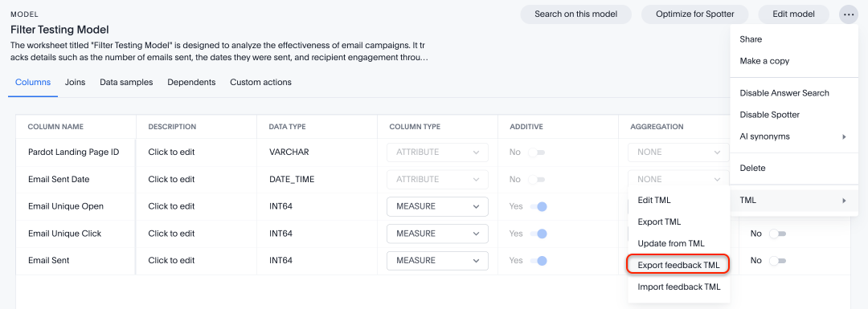Image resolution: width=868 pixels, height=309 pixels.
Task: Click the Edit model button
Action: [793, 14]
